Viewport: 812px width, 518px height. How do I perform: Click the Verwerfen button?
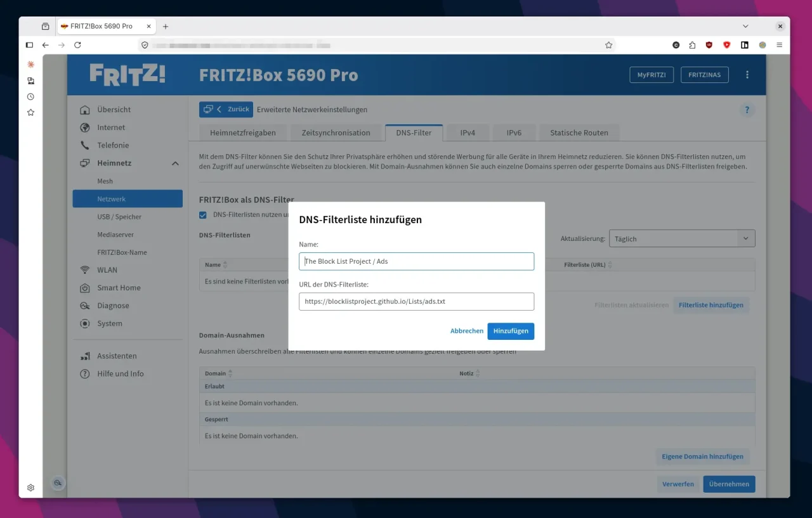(678, 484)
